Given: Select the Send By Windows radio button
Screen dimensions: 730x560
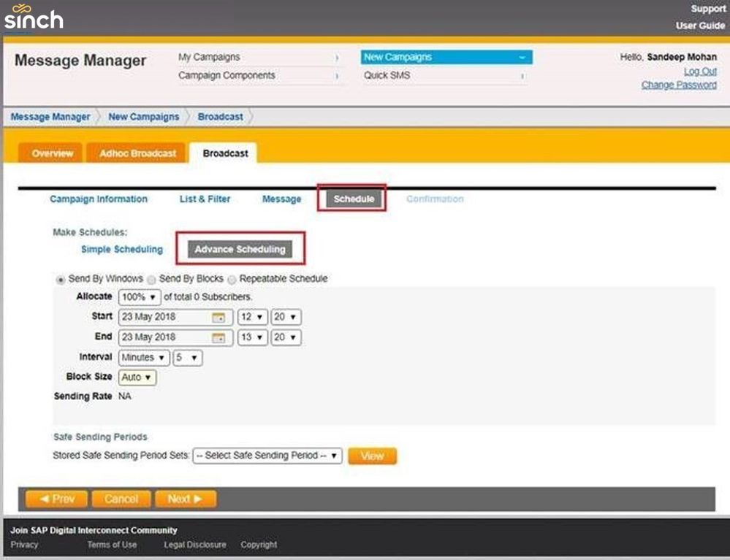Looking at the screenshot, I should coord(61,279).
